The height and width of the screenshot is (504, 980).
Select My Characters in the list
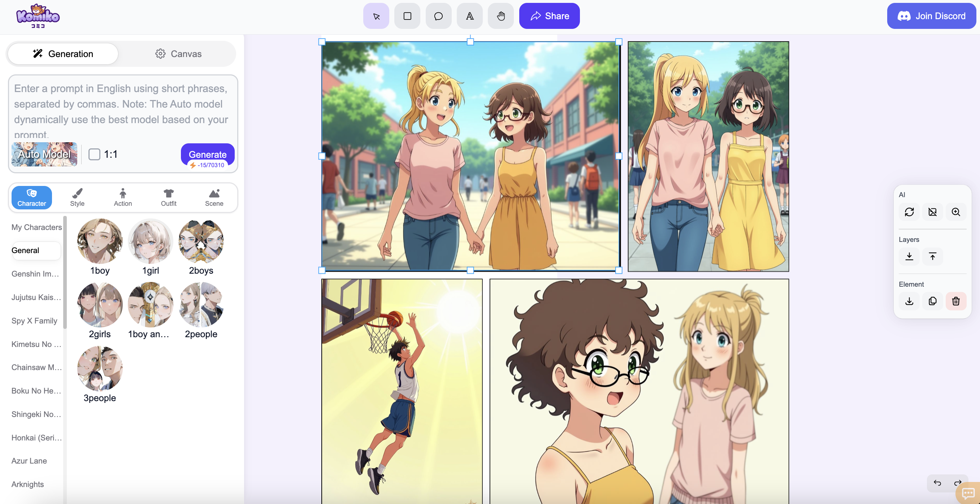click(x=36, y=227)
